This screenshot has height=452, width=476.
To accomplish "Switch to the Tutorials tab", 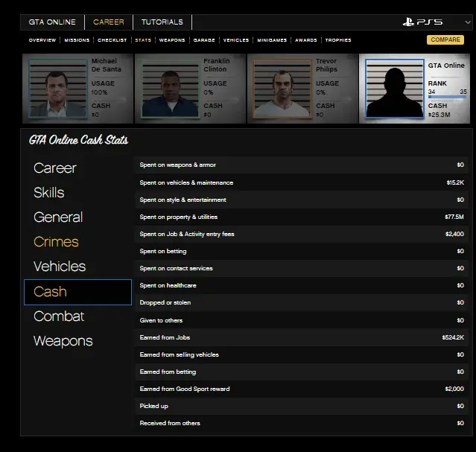I will pyautogui.click(x=162, y=22).
